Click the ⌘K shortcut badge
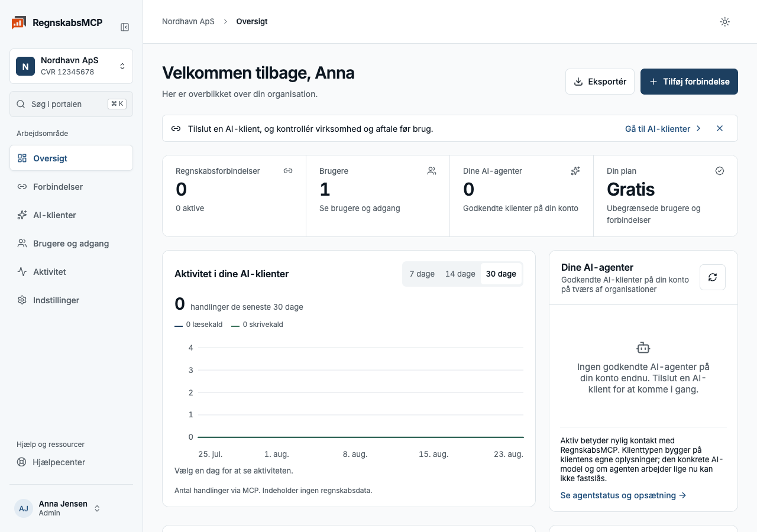Image resolution: width=757 pixels, height=532 pixels. (x=117, y=104)
